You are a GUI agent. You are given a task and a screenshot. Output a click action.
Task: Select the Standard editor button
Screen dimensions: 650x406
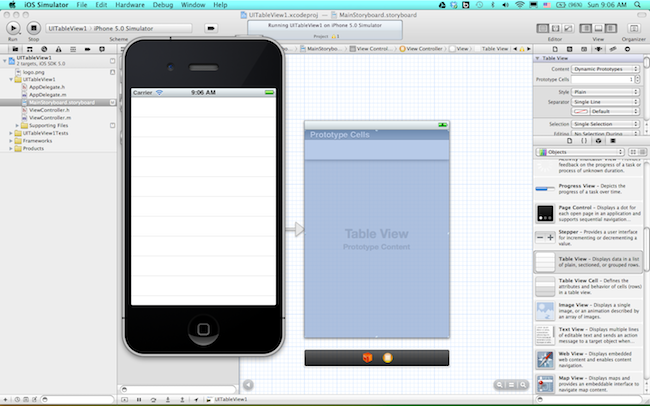(x=543, y=28)
